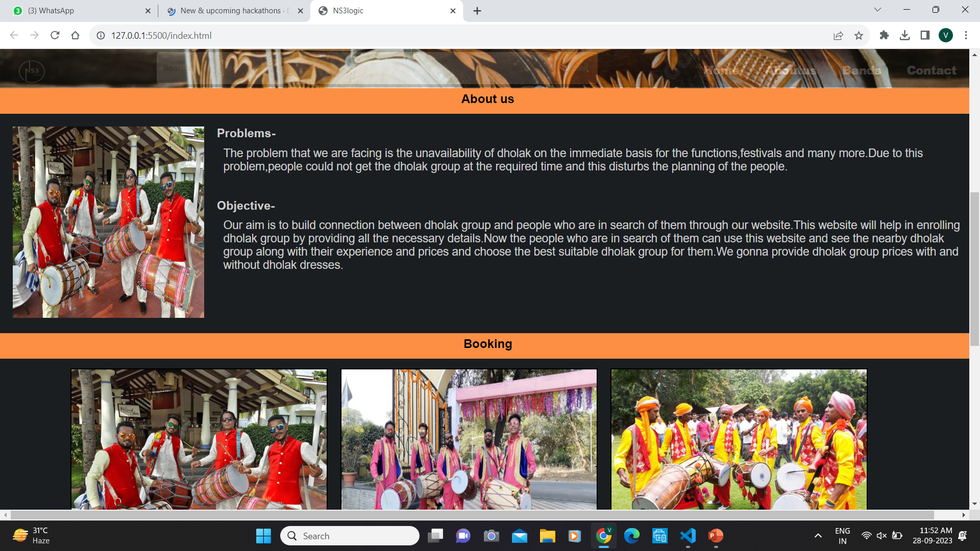This screenshot has height=551, width=980.
Task: Click the Bands navigation link
Action: click(x=862, y=70)
